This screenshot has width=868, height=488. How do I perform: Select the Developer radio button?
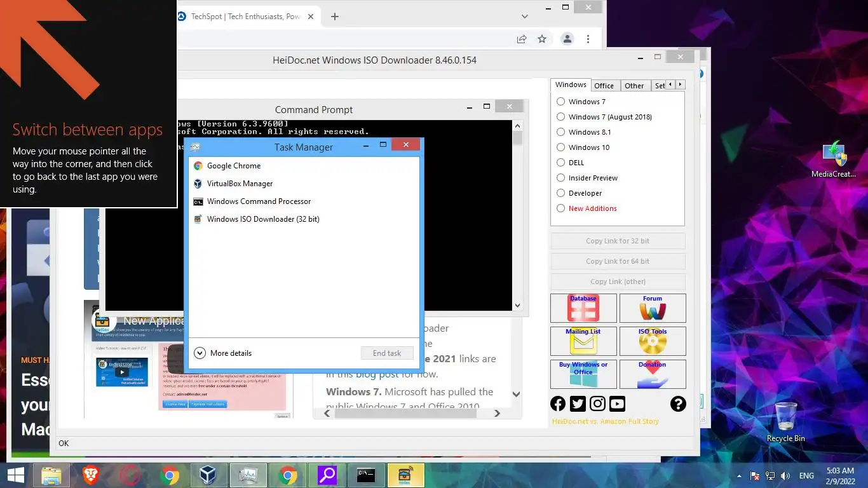[x=560, y=193]
